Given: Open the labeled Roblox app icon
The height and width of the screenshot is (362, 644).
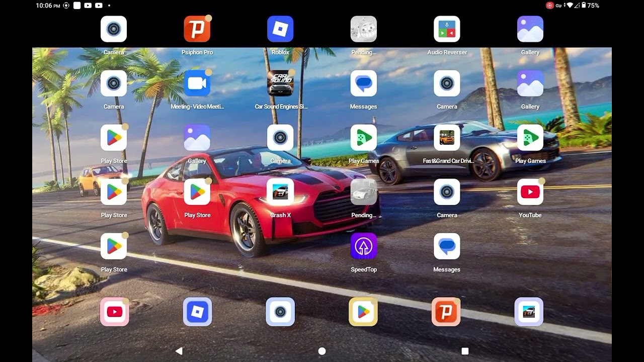Looking at the screenshot, I should 280,29.
